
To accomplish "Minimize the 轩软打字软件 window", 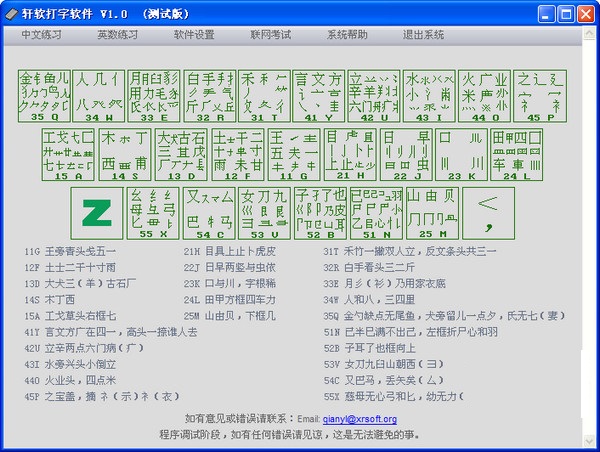I will tap(546, 15).
